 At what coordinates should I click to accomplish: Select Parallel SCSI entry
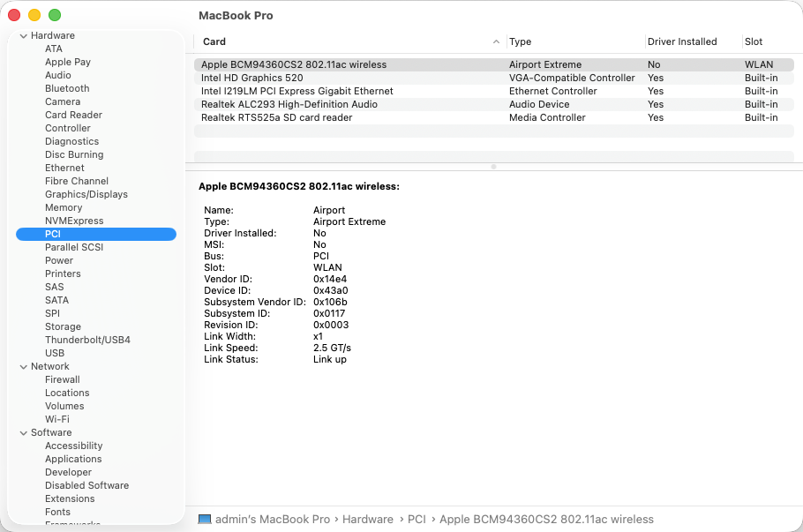click(x=74, y=247)
